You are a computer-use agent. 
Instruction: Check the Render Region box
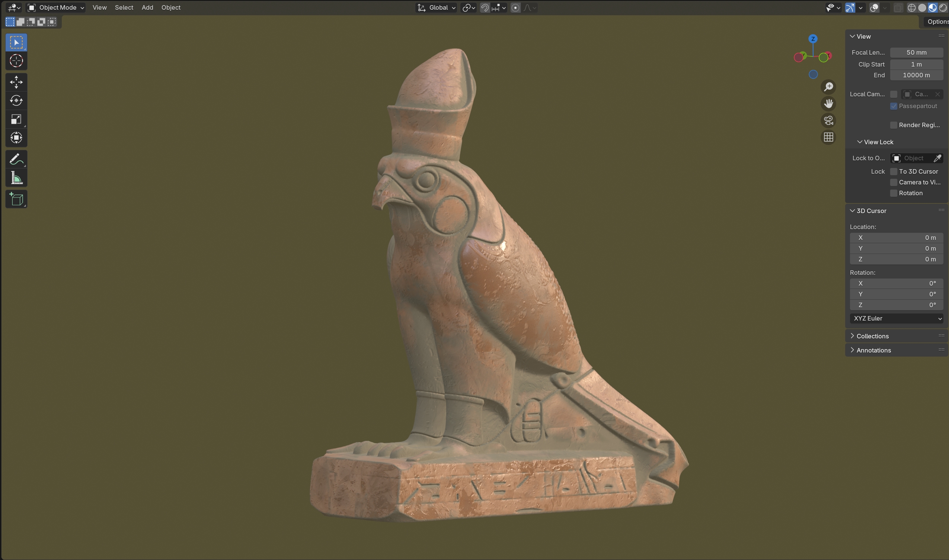click(x=894, y=125)
